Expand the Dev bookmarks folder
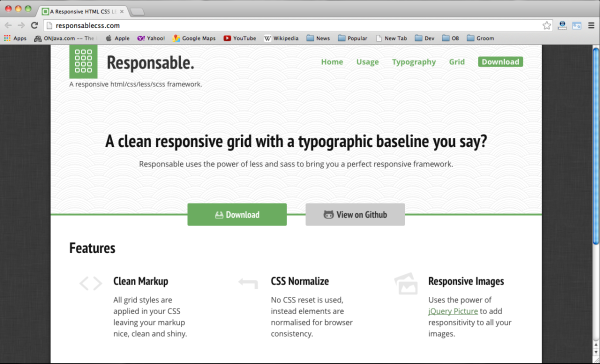The width and height of the screenshot is (600, 364). coord(425,38)
